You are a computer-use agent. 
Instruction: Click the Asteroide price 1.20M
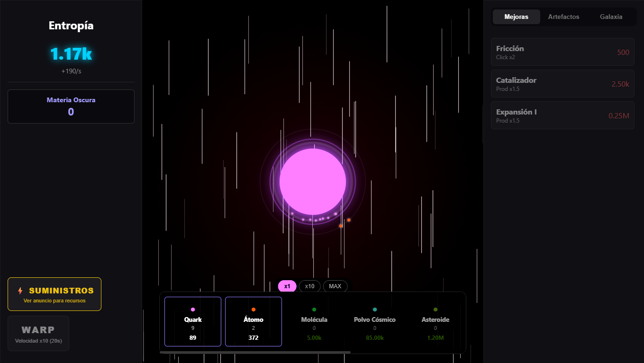coord(435,338)
